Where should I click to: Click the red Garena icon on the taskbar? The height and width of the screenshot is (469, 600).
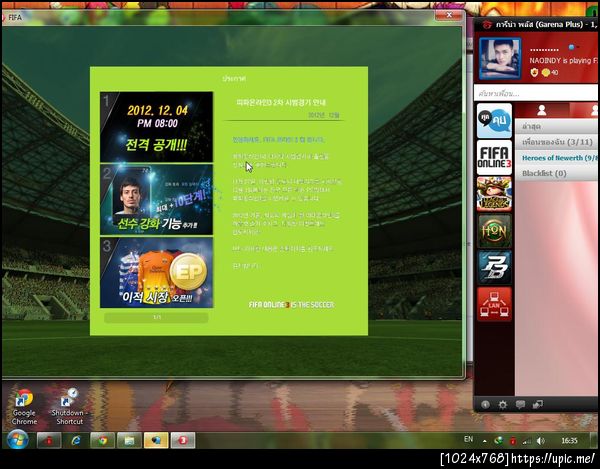coord(49,440)
